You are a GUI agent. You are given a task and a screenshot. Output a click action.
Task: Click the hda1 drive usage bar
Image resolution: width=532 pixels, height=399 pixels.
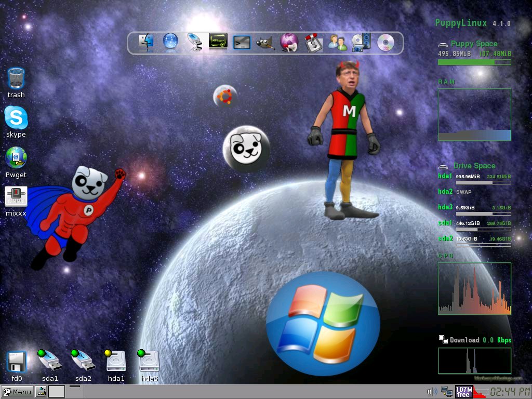click(484, 182)
